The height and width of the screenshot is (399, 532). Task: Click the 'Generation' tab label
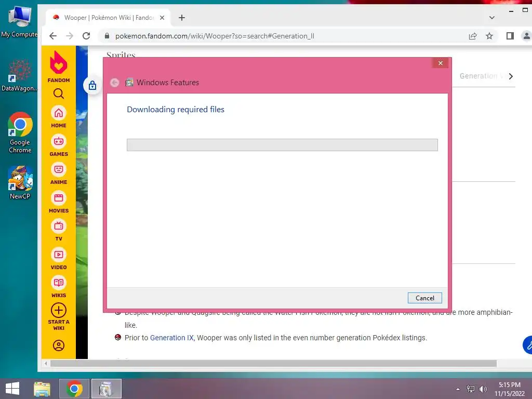[x=478, y=76]
